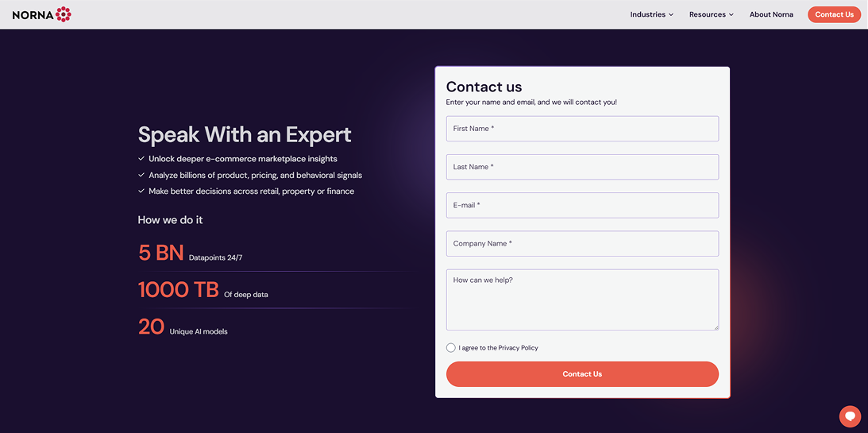Image resolution: width=868 pixels, height=433 pixels.
Task: Click the NORNA wordmark to go home
Action: (x=33, y=15)
